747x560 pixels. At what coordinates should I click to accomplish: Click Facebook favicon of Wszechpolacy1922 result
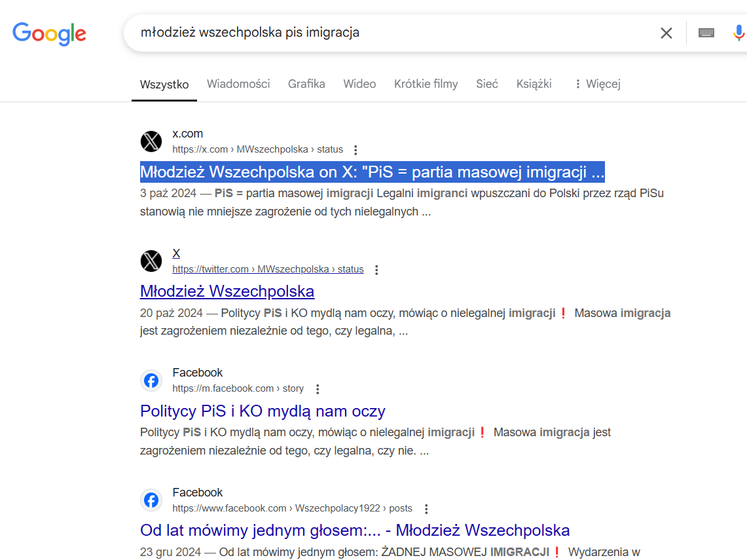(151, 500)
